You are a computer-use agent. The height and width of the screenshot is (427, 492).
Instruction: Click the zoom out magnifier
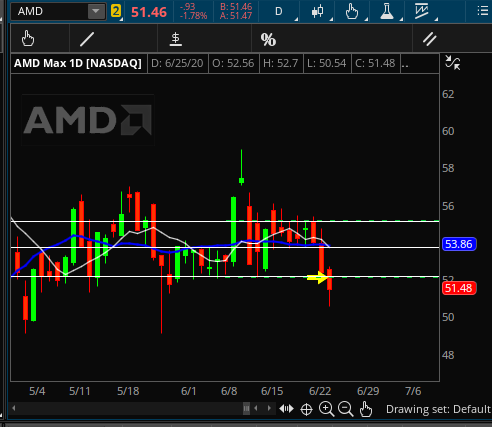(x=345, y=409)
